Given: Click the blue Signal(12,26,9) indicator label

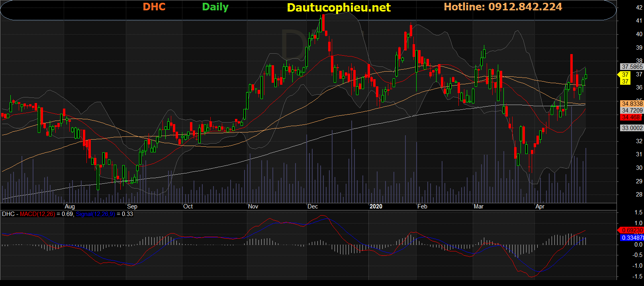Looking at the screenshot, I should pos(95,214).
